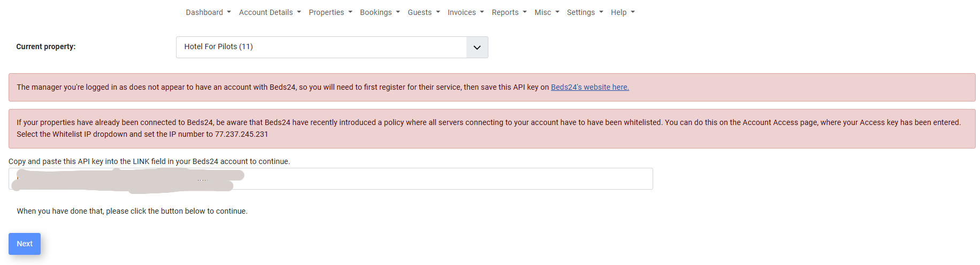Expand the Guests menu
Image resolution: width=980 pixels, height=265 pixels.
click(424, 12)
